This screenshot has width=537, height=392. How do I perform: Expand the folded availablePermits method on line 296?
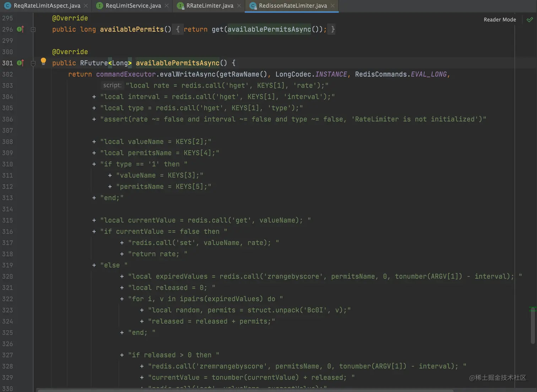[x=33, y=29]
